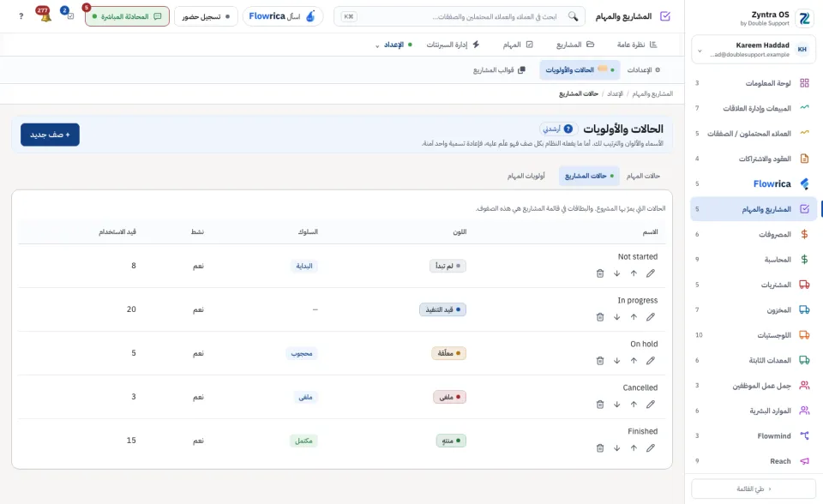This screenshot has height=504, width=823.
Task: Click the Zyntra OS logo icon
Action: pyautogui.click(x=804, y=19)
